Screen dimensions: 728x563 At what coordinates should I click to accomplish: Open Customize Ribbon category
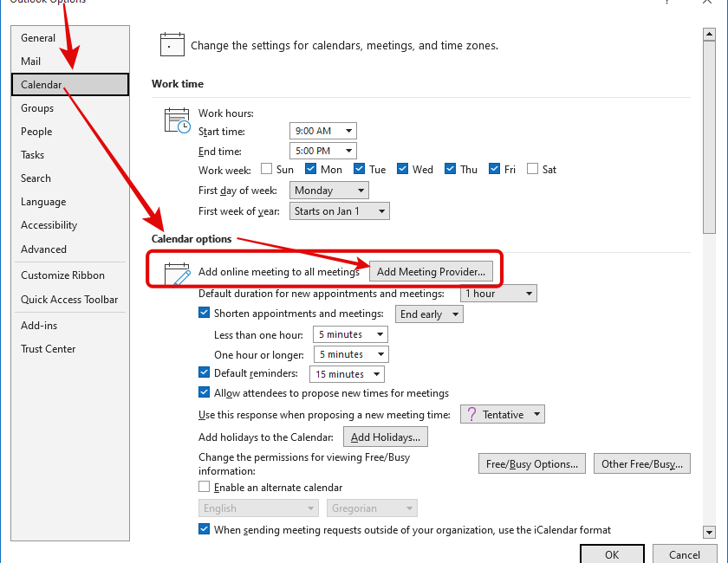[x=70, y=275]
